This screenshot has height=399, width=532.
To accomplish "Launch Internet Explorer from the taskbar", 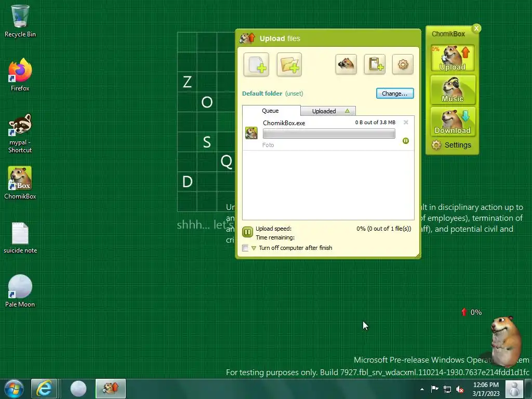I will tap(44, 389).
